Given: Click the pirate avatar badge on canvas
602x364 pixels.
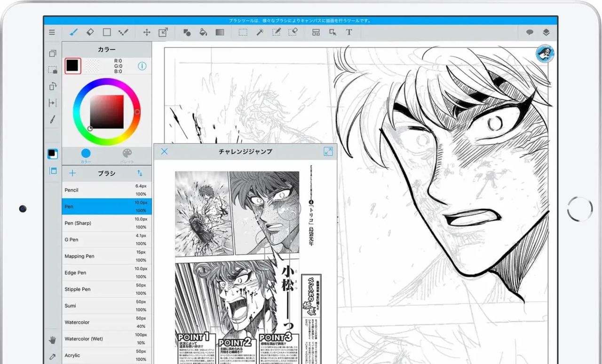Looking at the screenshot, I should pos(545,54).
